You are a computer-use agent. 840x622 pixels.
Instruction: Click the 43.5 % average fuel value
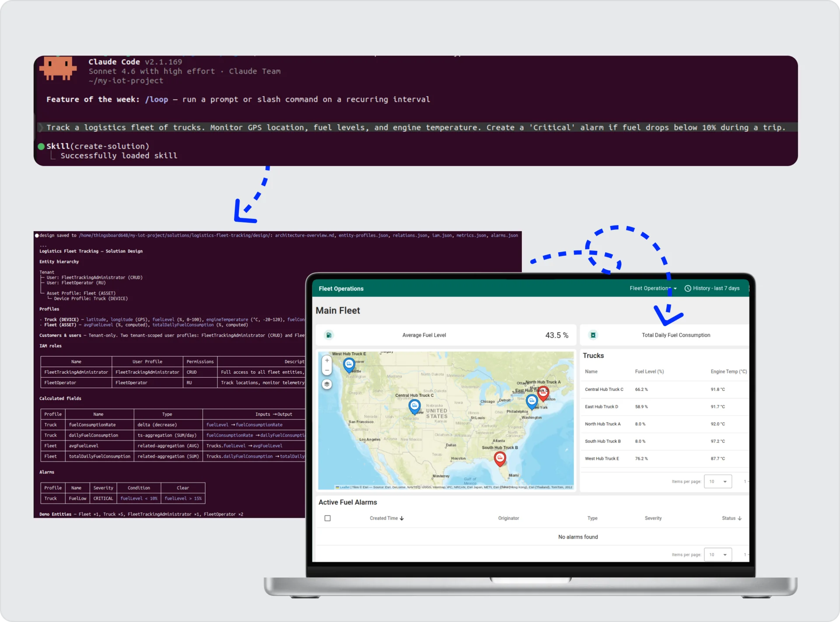click(x=556, y=335)
